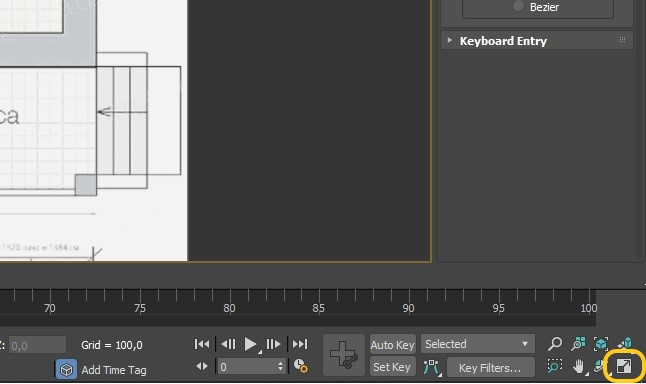Click the Maximize Viewport Toggle icon
The width and height of the screenshot is (646, 384).
click(623, 366)
